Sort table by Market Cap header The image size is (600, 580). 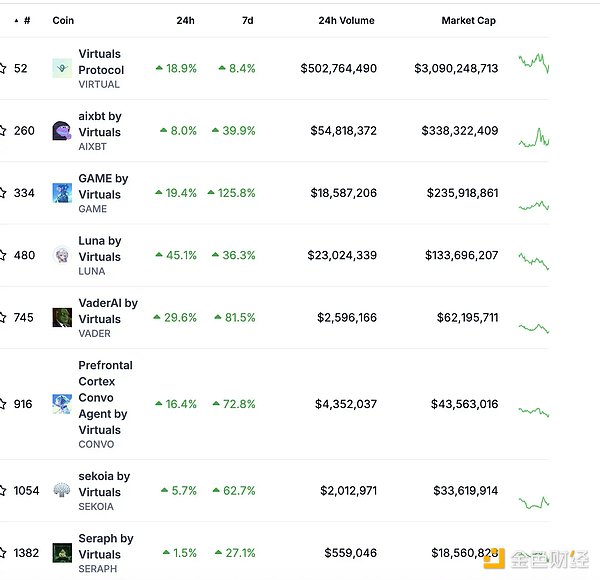click(x=469, y=20)
